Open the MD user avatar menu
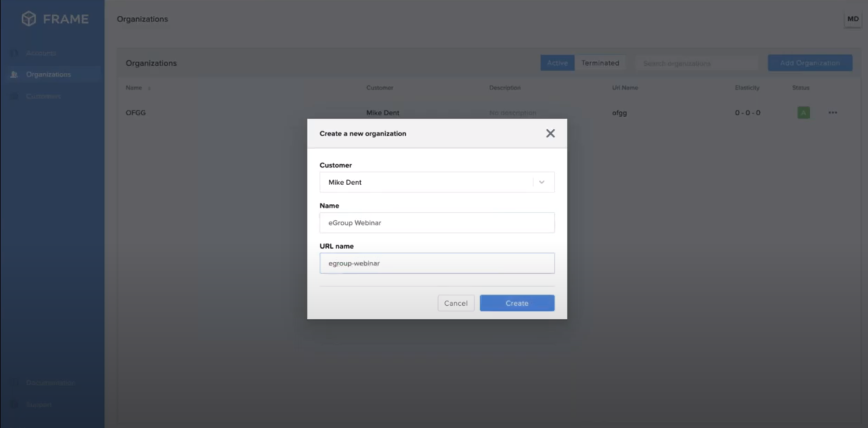 click(x=853, y=19)
